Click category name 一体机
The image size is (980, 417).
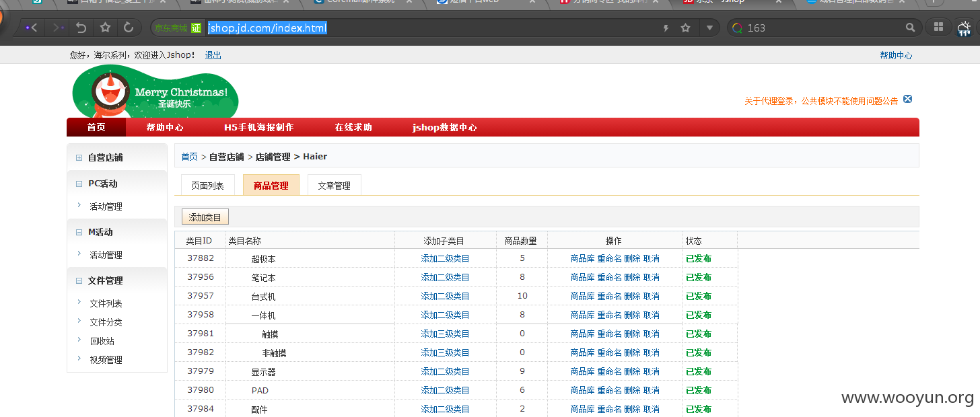pos(263,315)
